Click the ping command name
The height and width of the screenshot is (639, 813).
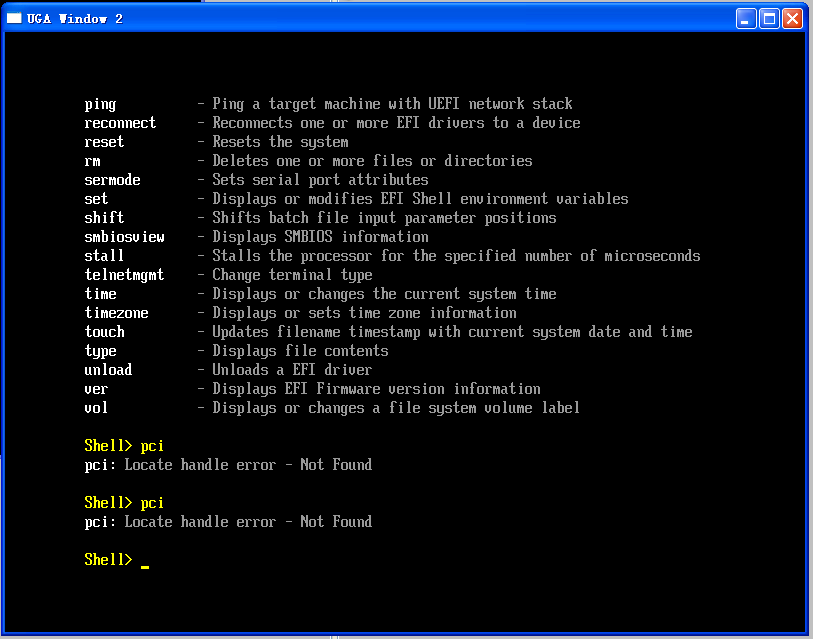(x=100, y=104)
